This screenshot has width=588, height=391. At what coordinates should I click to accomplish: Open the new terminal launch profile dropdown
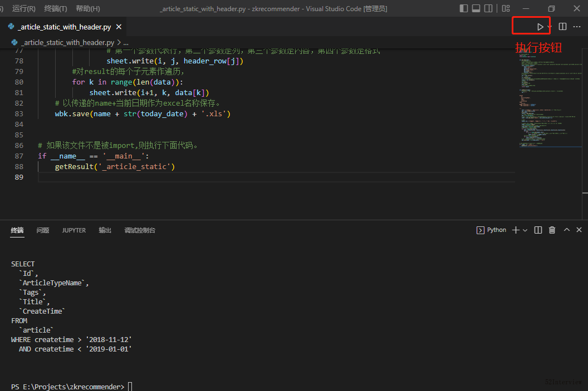click(525, 230)
